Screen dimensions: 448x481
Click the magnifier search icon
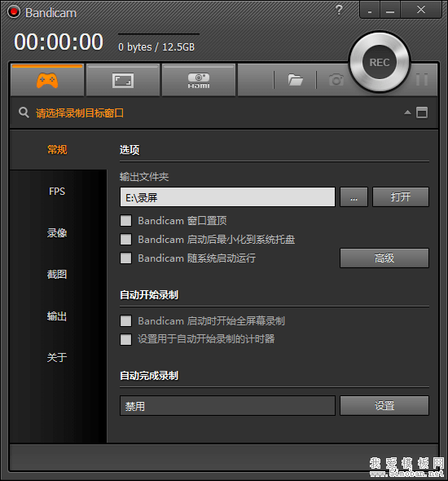tap(24, 113)
